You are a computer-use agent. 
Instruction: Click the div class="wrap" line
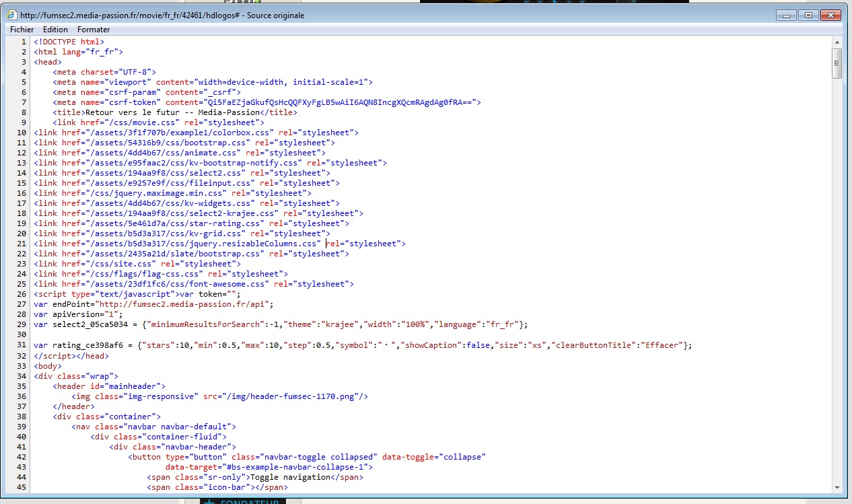click(77, 376)
